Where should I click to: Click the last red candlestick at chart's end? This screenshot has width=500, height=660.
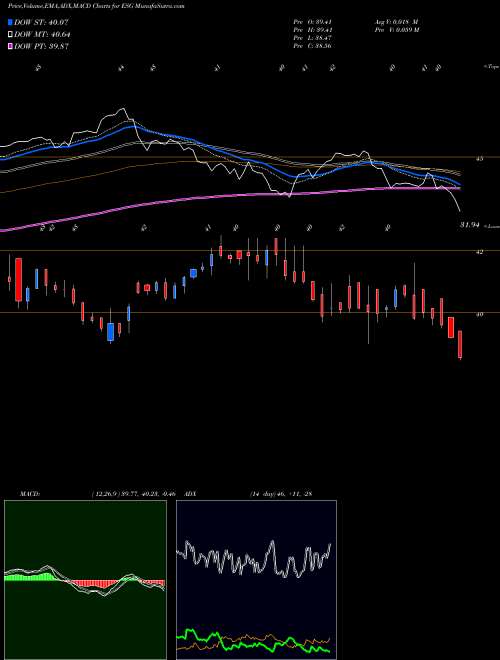point(460,345)
